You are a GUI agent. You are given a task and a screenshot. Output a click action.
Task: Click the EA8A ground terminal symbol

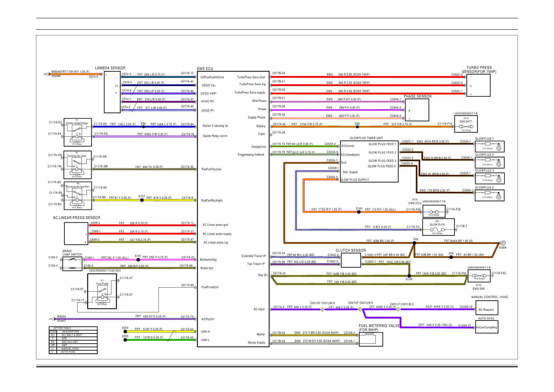click(x=503, y=243)
